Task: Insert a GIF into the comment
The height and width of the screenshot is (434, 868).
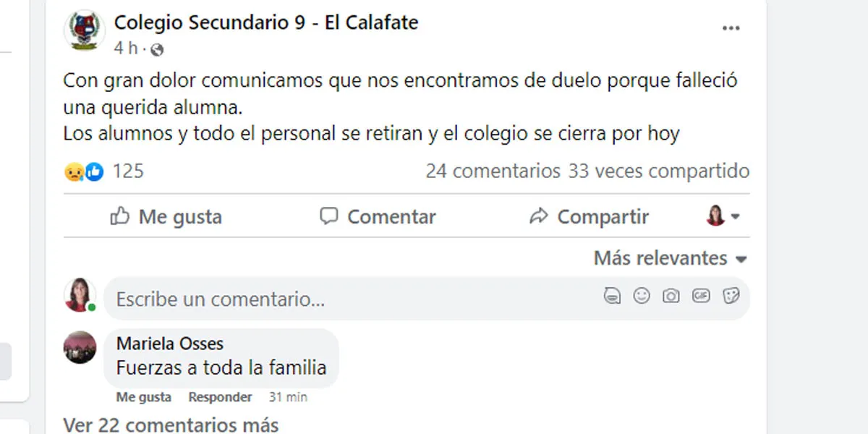Action: pyautogui.click(x=701, y=296)
